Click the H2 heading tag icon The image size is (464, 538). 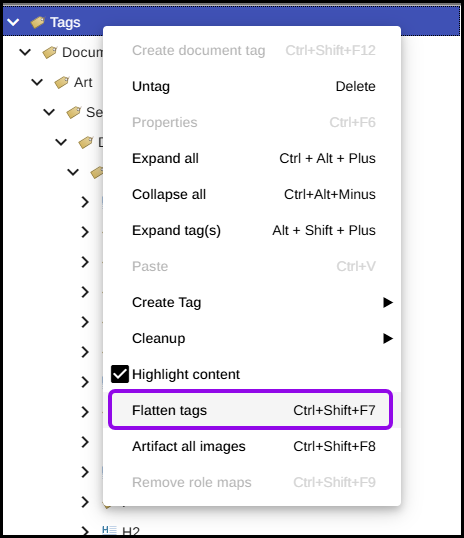pyautogui.click(x=109, y=530)
